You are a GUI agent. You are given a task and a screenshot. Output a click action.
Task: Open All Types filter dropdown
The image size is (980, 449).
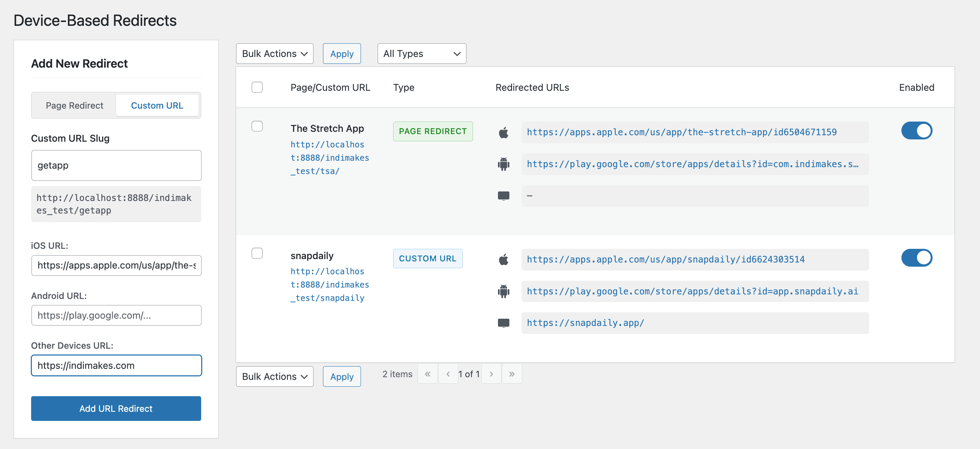[422, 54]
